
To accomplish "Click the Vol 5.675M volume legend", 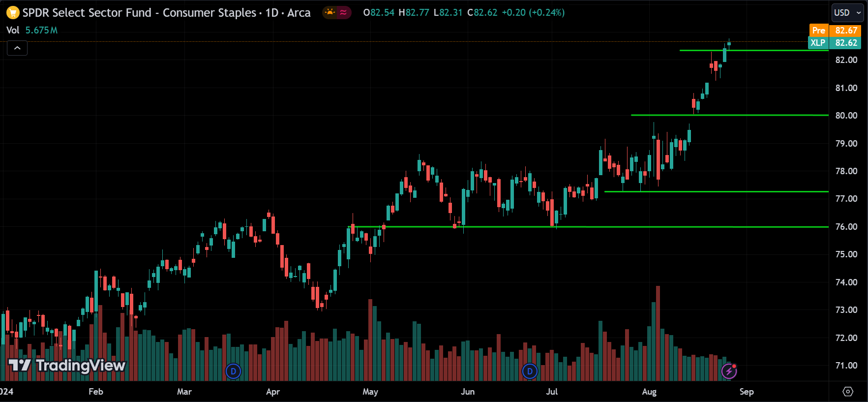I will pyautogui.click(x=32, y=30).
